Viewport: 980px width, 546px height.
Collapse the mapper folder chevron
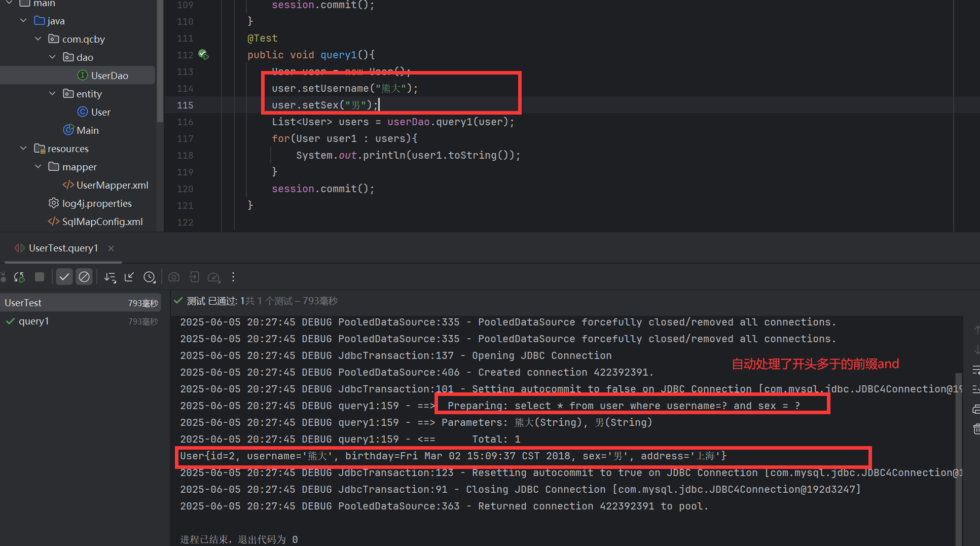pos(38,167)
